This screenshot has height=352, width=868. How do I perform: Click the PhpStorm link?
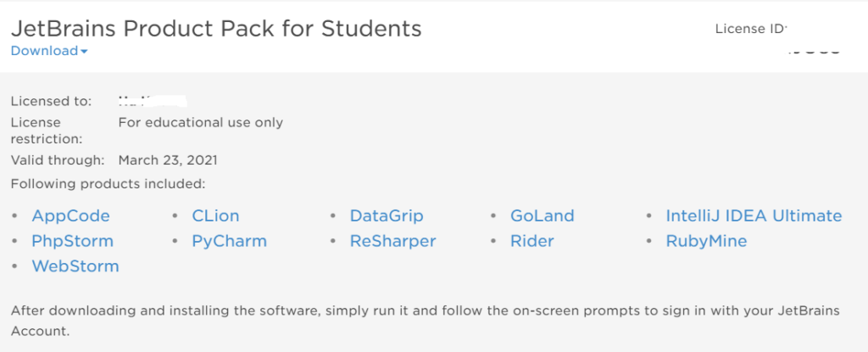[72, 241]
